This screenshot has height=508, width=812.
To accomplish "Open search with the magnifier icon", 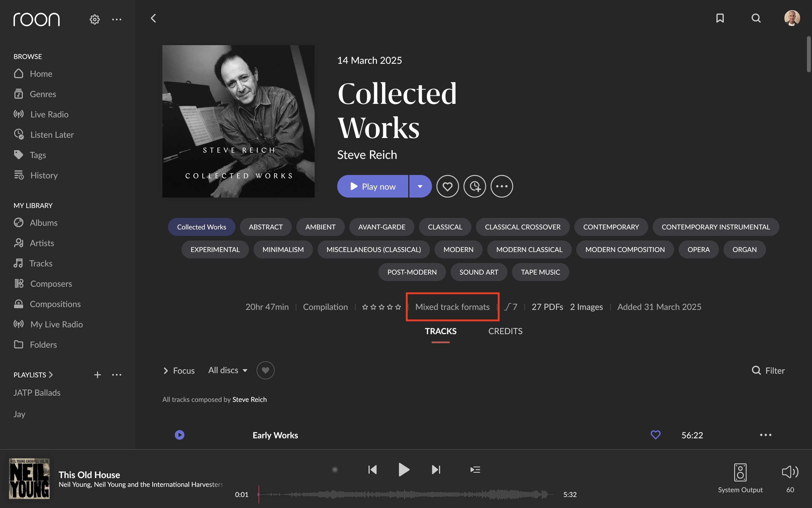I will (x=756, y=18).
